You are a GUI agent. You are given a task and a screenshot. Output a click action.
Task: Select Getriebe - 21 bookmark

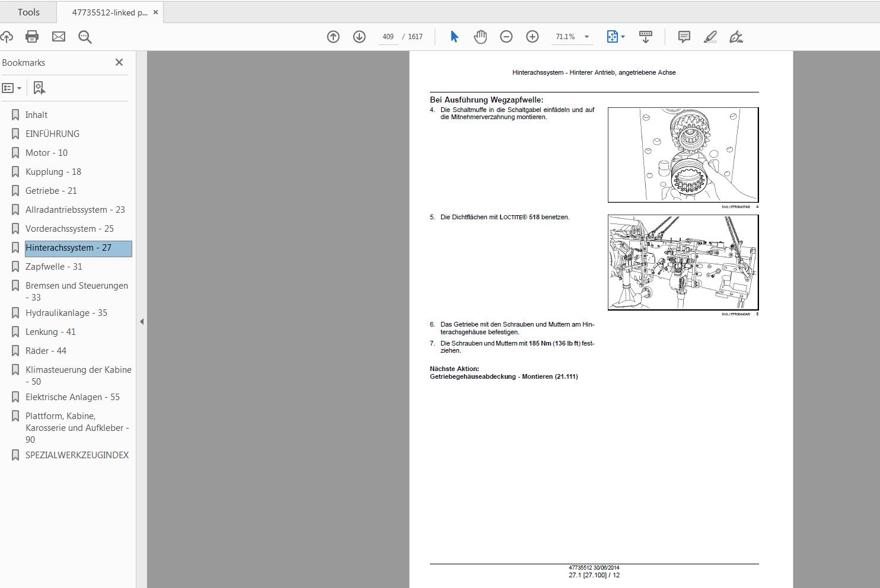(x=51, y=191)
